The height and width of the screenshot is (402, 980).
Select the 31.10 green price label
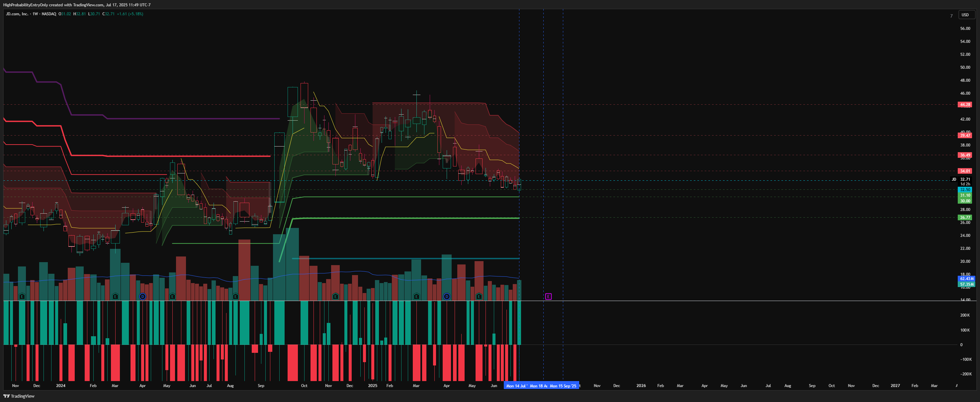point(965,195)
